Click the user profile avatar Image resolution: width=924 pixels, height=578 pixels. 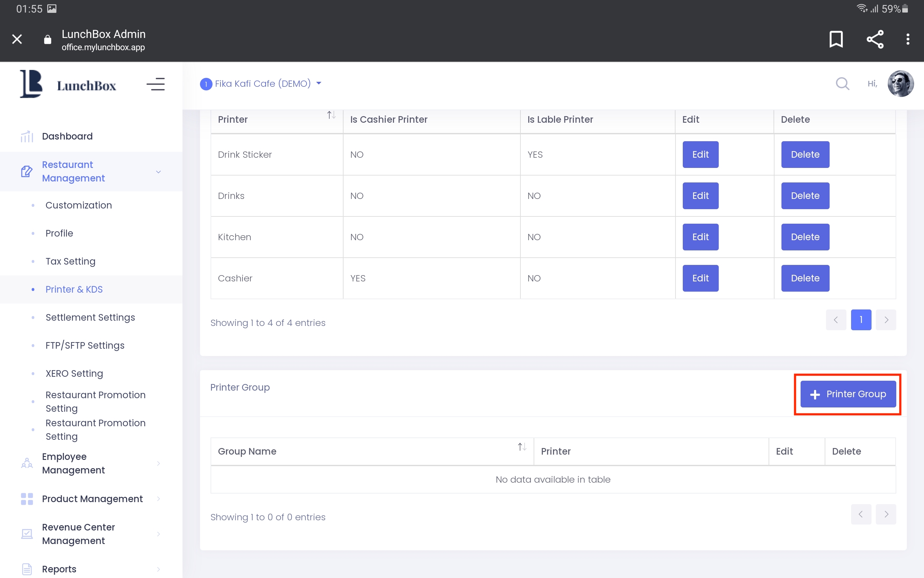click(900, 84)
